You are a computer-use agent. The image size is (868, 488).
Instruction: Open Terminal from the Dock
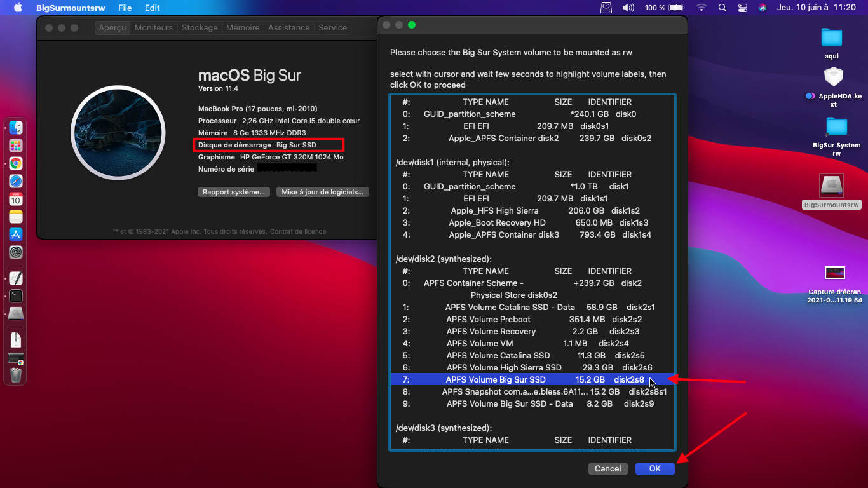click(16, 295)
